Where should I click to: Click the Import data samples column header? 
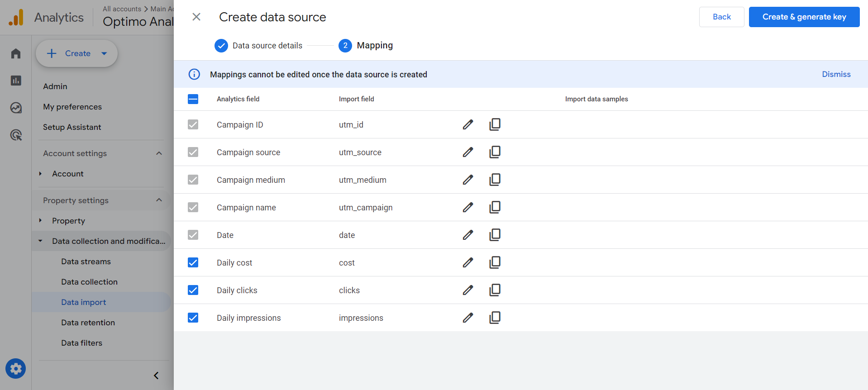click(x=596, y=99)
